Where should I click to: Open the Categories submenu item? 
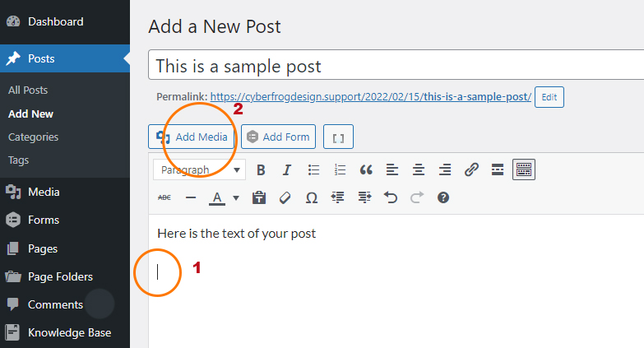tap(33, 137)
